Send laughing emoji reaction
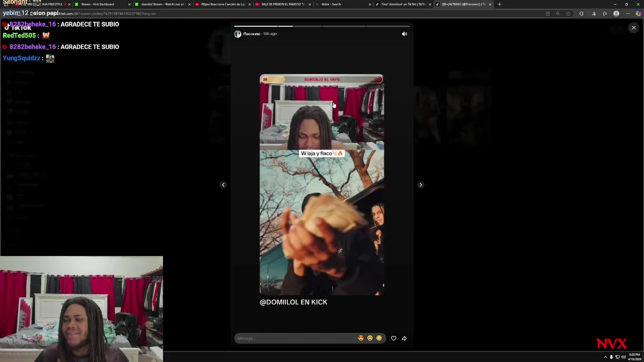The image size is (644, 362). coord(370,338)
